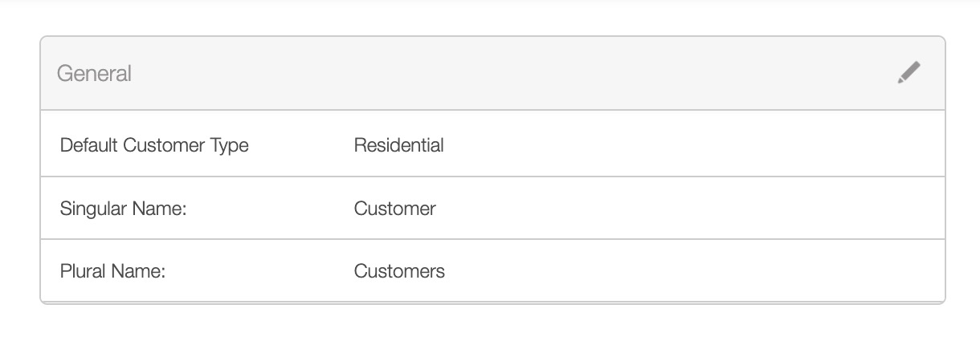Click the Singular Name label

point(123,209)
